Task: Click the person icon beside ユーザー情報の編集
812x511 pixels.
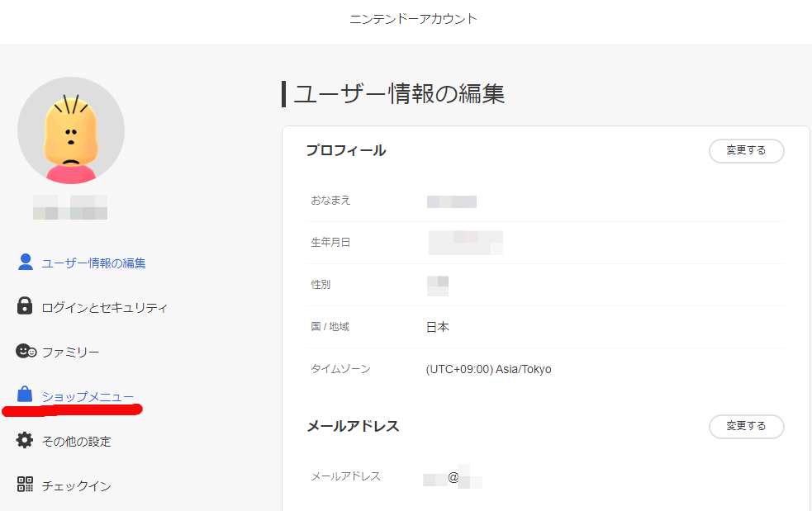Action: (x=26, y=263)
